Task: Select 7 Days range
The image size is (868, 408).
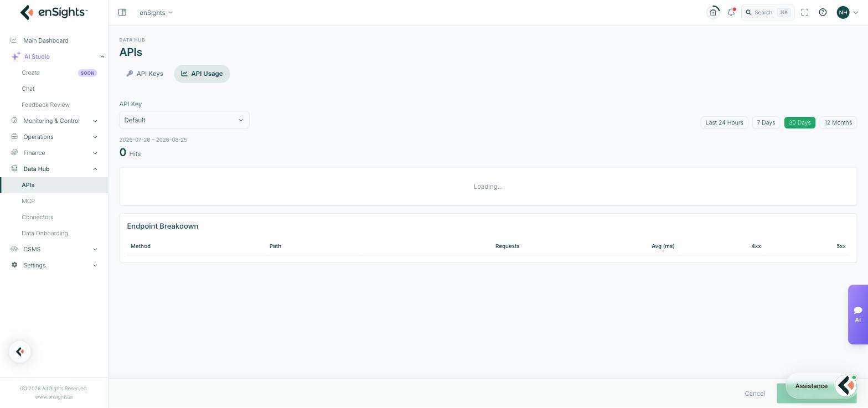Action: [x=766, y=122]
